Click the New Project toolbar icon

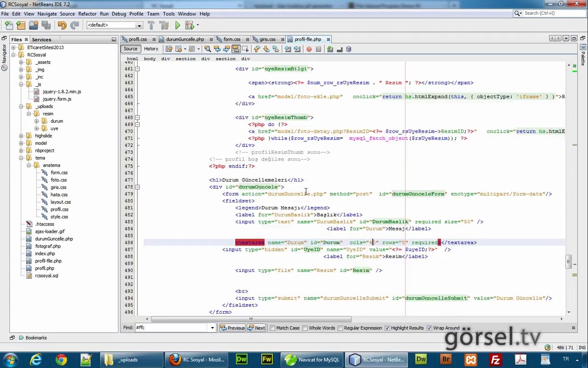21,25
